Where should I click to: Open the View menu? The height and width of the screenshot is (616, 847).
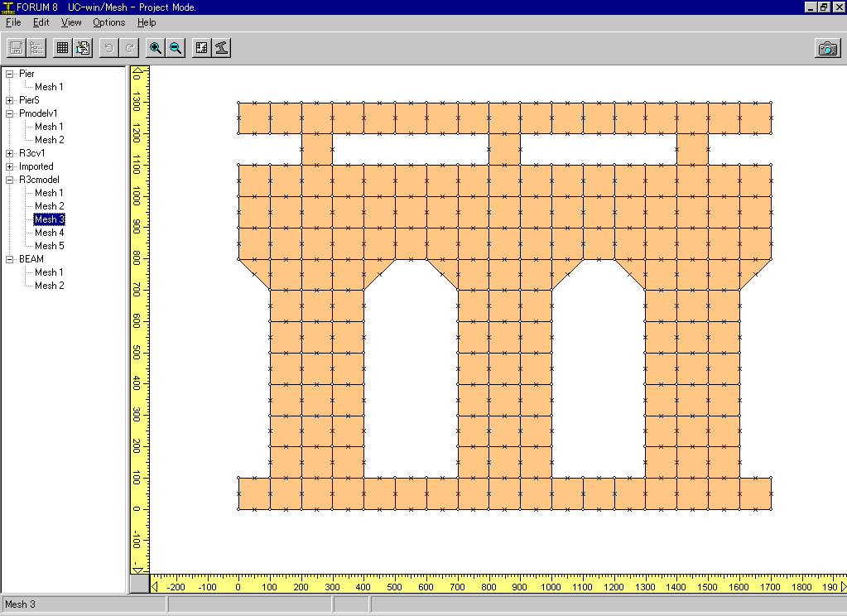[x=70, y=22]
